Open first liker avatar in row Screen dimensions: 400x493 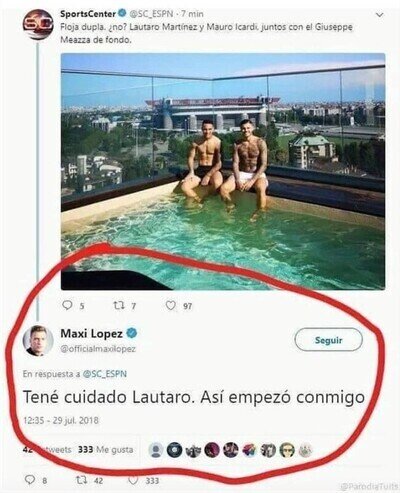pos(156,450)
